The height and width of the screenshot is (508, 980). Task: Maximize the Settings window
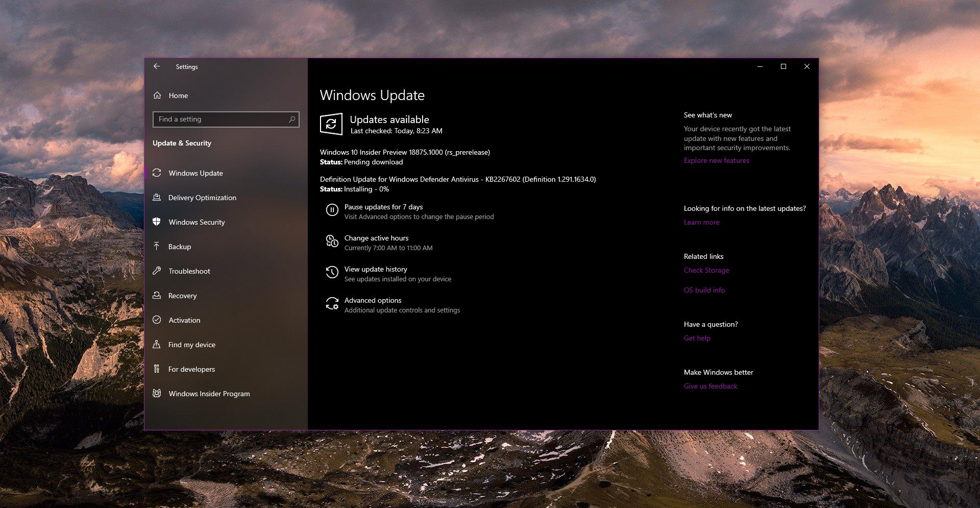783,66
